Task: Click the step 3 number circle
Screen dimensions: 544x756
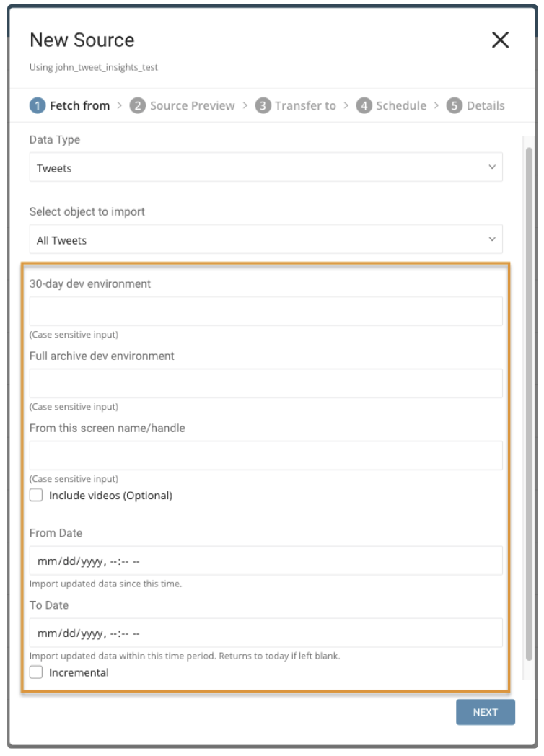Action: 263,106
